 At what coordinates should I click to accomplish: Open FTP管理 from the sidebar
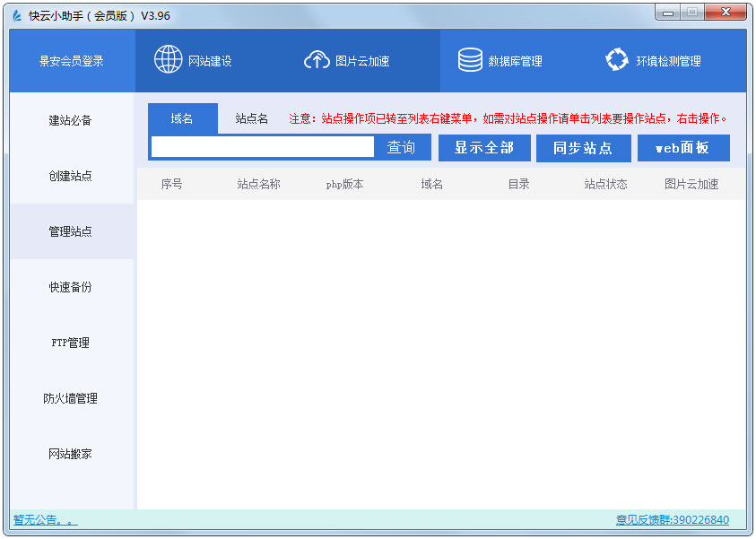point(71,343)
